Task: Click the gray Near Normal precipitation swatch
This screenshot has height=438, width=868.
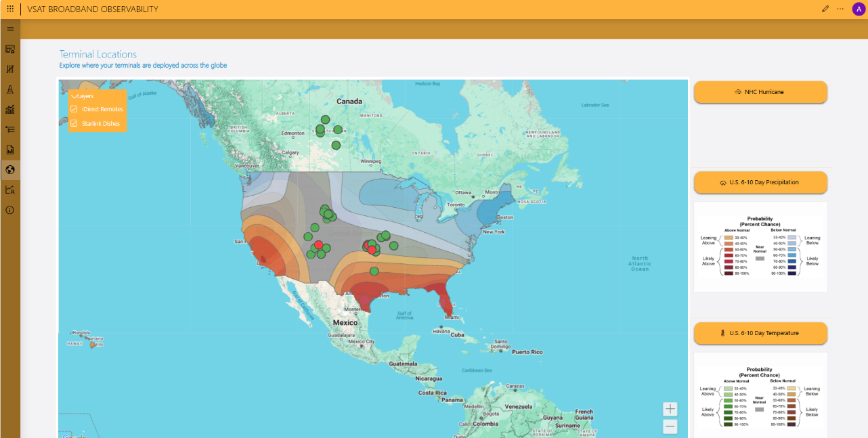Action: point(760,259)
